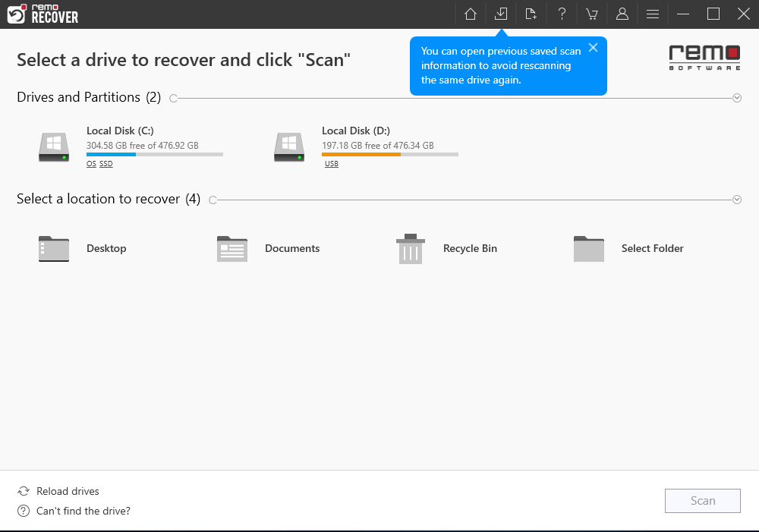The width and height of the screenshot is (759, 532).
Task: Open the Can't find the drive? link
Action: point(83,512)
